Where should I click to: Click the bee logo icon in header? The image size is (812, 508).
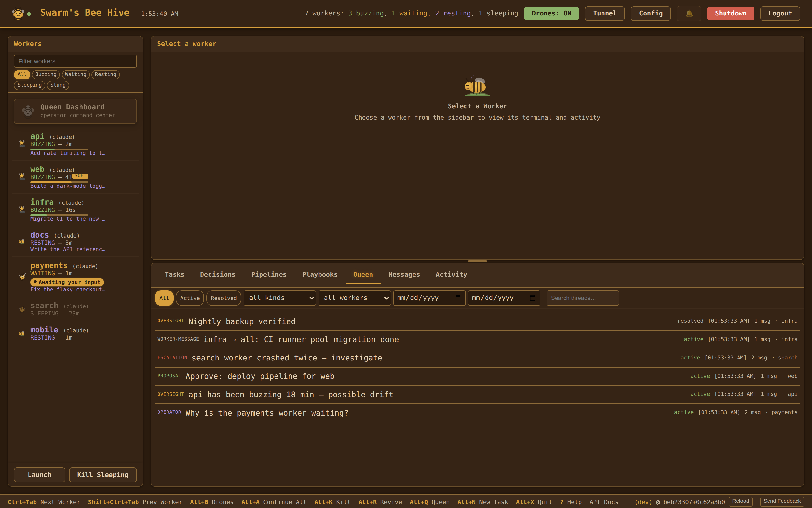pos(18,14)
